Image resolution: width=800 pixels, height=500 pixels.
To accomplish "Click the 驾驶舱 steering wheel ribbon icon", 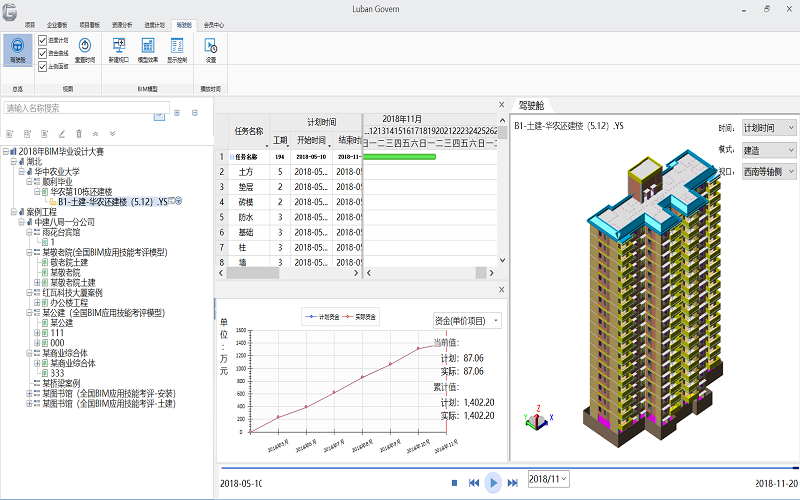I will click(x=17, y=46).
